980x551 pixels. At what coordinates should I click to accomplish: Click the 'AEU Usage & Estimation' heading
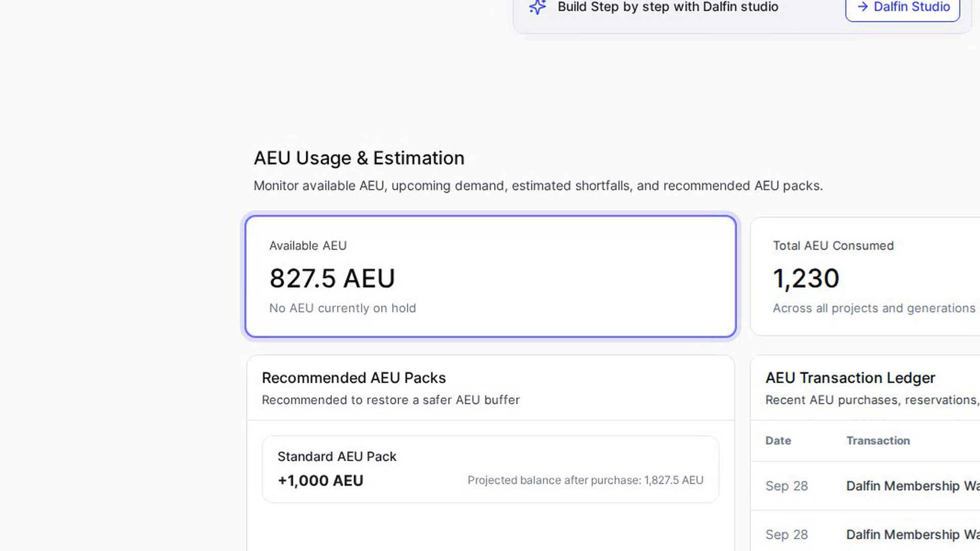point(359,158)
